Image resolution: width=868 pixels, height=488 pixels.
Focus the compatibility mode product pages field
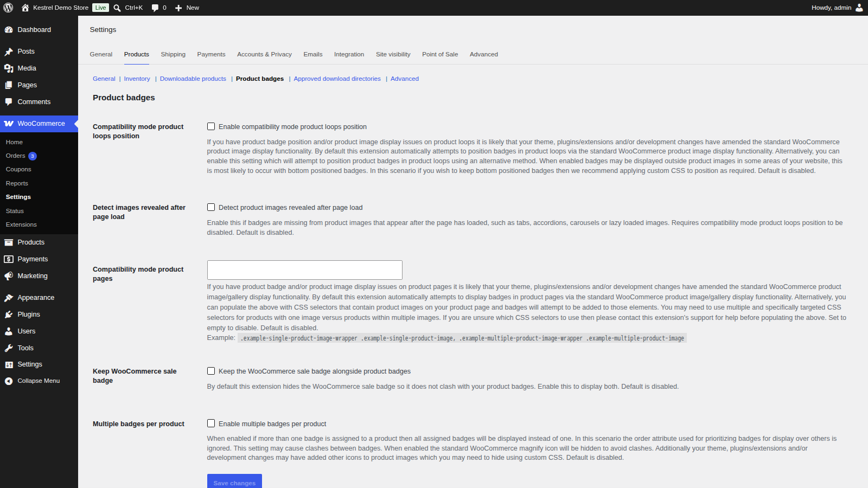pyautogui.click(x=305, y=270)
